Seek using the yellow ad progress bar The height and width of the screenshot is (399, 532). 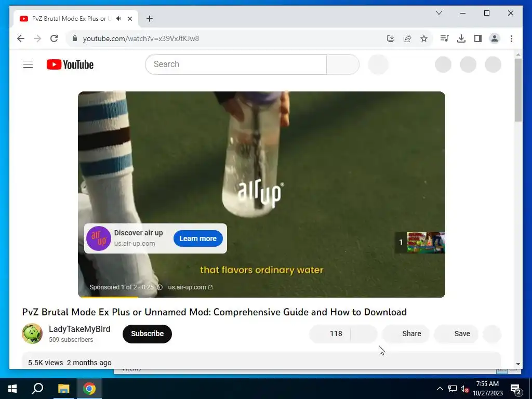[261, 297]
